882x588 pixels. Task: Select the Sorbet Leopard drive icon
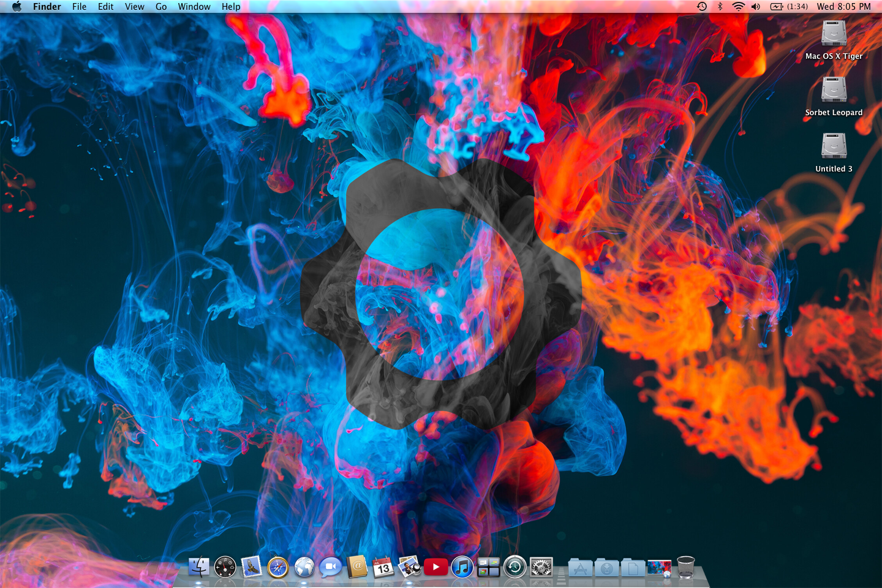click(834, 90)
